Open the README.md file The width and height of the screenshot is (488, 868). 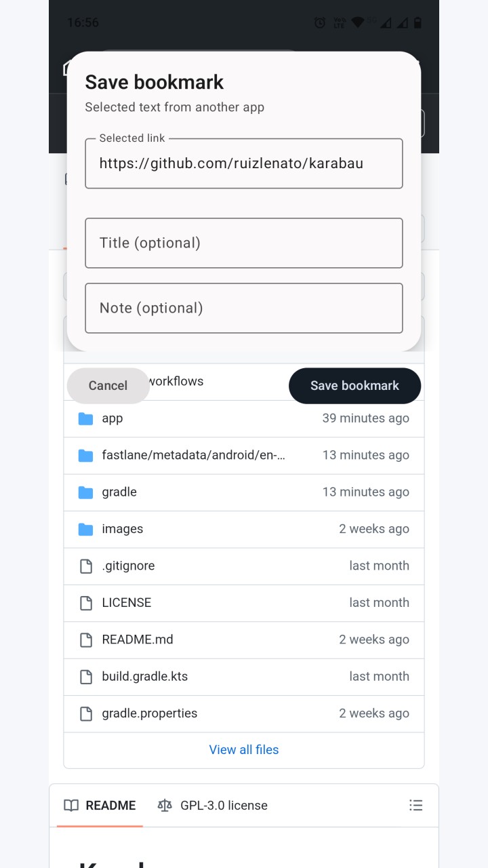click(138, 639)
